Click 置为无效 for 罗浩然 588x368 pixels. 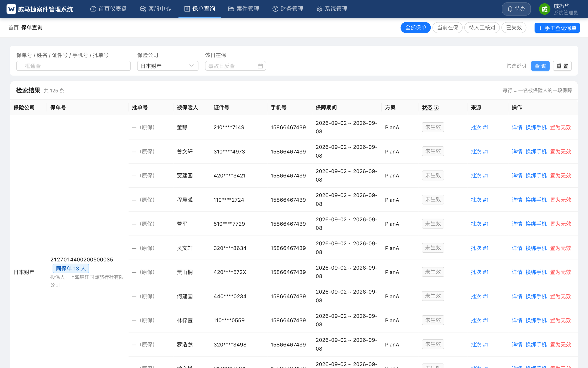tap(561, 345)
